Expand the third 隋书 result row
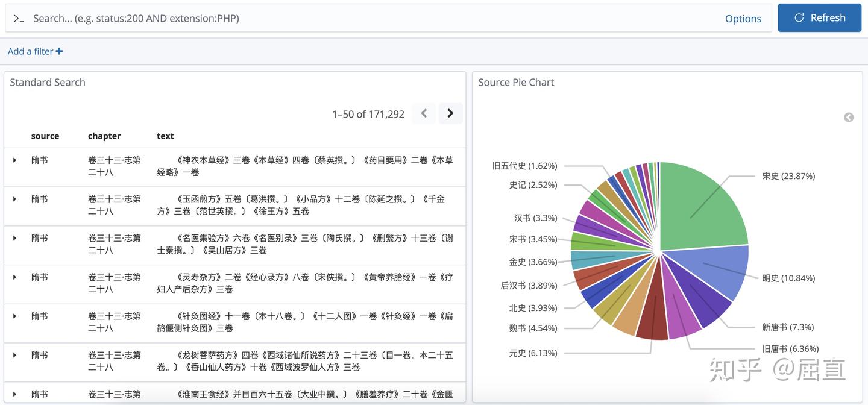868x405 pixels. 15,239
